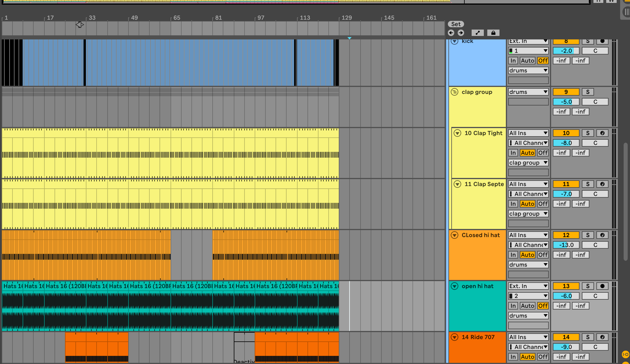The image size is (630, 364).
Task: Click clap group volume -5.0 slider
Action: [566, 102]
